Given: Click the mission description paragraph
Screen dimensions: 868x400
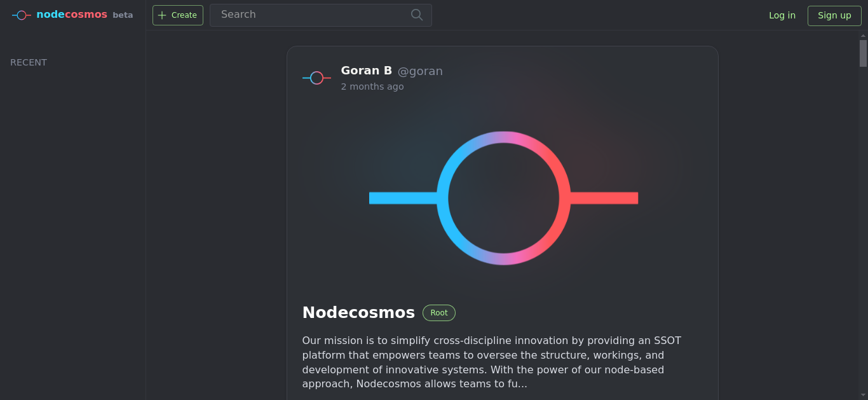Looking at the screenshot, I should pos(492,362).
